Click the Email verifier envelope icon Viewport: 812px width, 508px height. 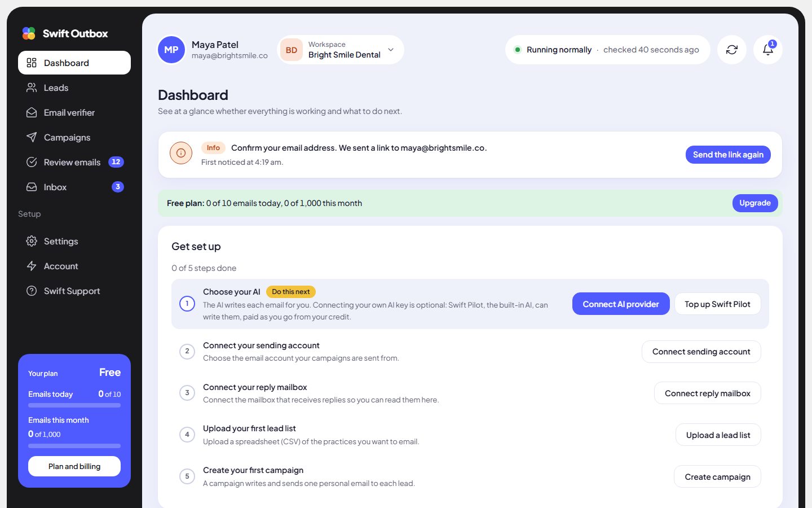pos(32,112)
